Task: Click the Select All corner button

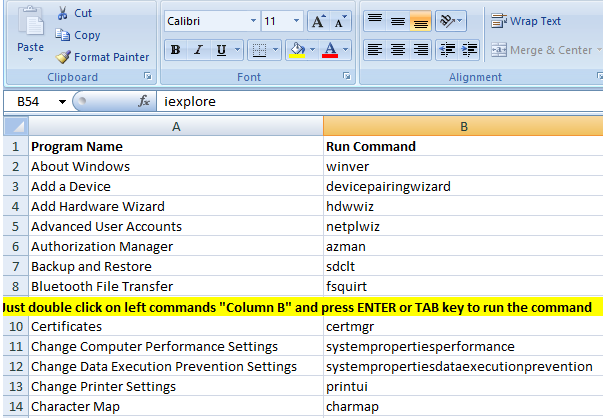Action: coord(16,126)
